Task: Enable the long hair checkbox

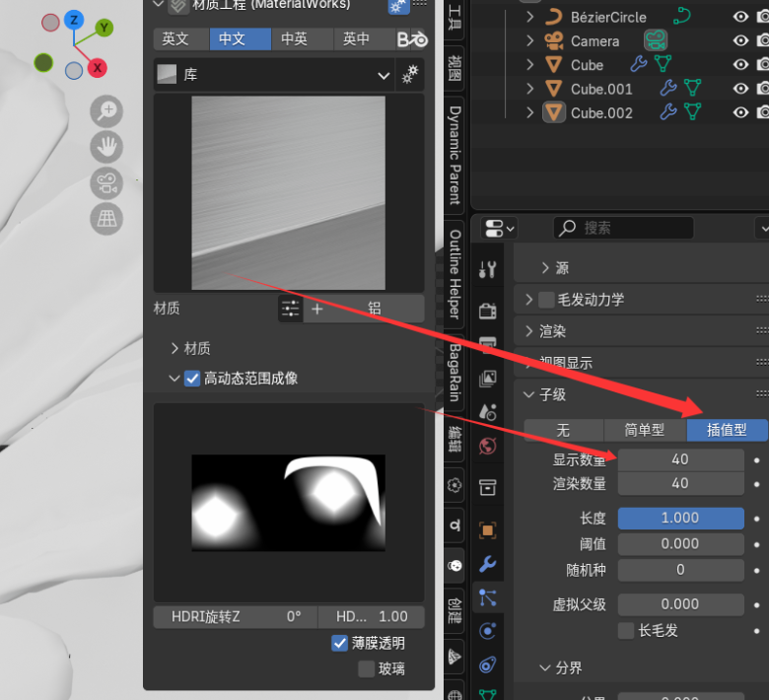Action: tap(626, 630)
